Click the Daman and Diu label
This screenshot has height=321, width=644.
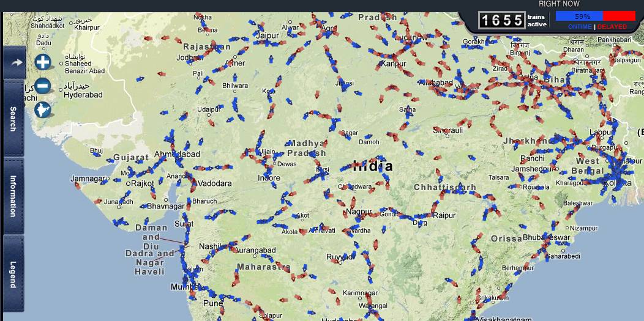tap(151, 237)
